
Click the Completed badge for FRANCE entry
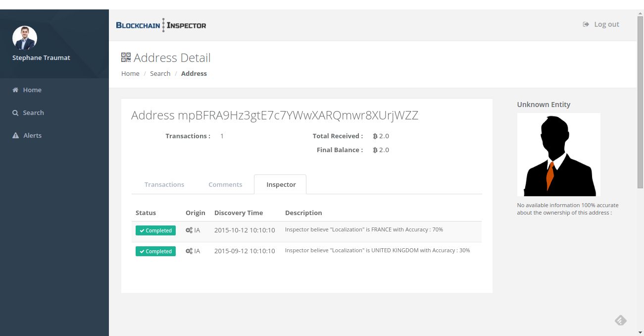click(155, 230)
